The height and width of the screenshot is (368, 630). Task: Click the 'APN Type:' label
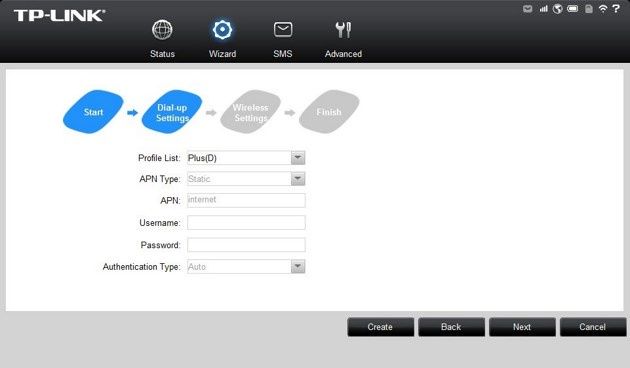160,179
